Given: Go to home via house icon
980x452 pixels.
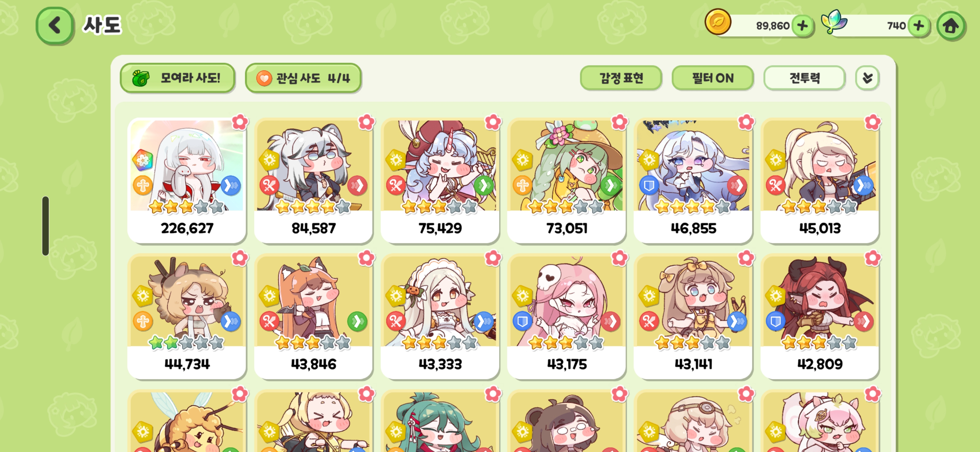Looking at the screenshot, I should click(951, 26).
